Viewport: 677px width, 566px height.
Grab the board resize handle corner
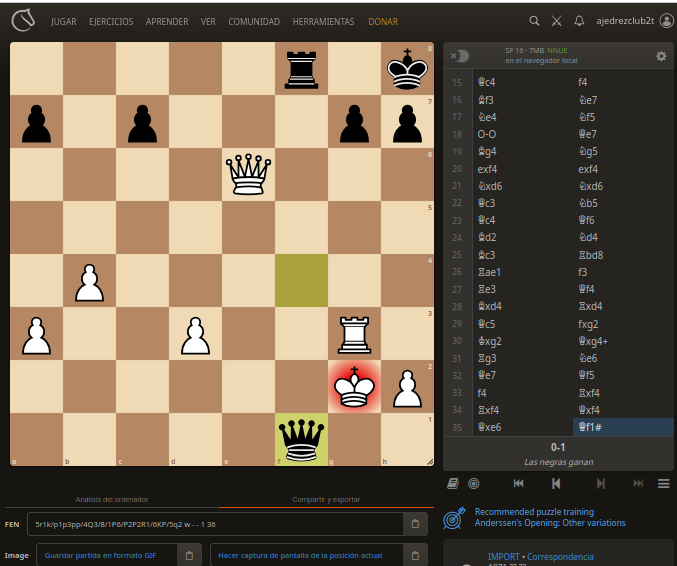pyautogui.click(x=430, y=462)
